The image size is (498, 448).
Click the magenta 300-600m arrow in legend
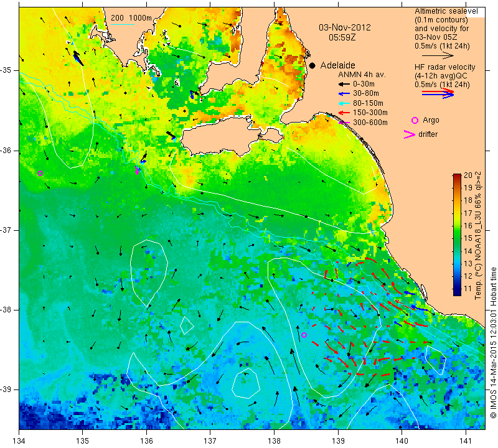click(344, 122)
